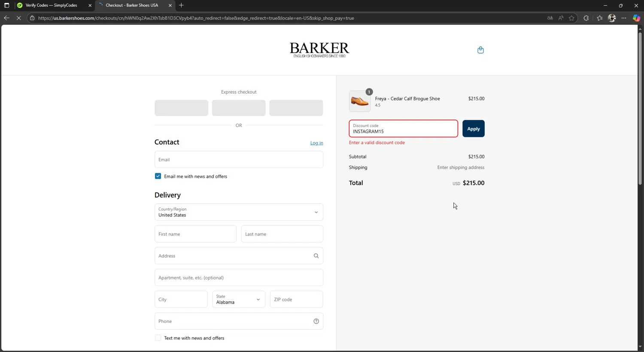The width and height of the screenshot is (644, 352).
Task: Focus the Phone input field
Action: 239,321
